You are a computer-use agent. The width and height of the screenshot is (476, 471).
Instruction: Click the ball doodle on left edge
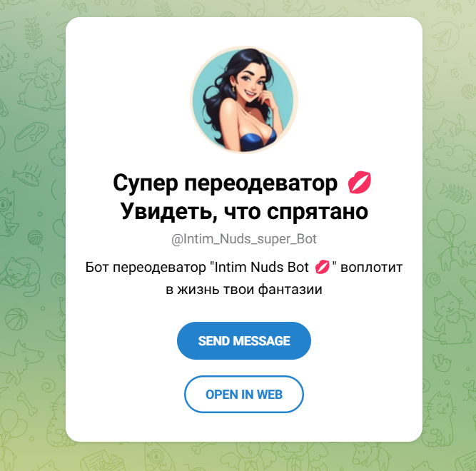pyautogui.click(x=16, y=319)
